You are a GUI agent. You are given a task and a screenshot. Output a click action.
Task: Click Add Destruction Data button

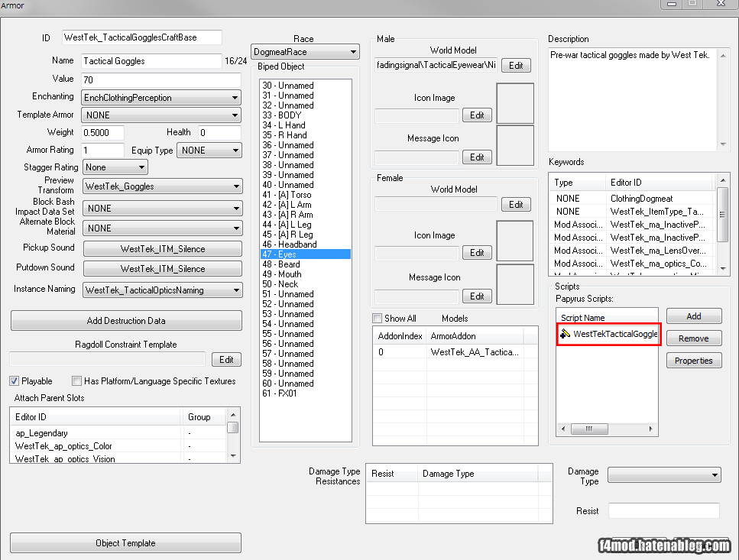(x=126, y=321)
